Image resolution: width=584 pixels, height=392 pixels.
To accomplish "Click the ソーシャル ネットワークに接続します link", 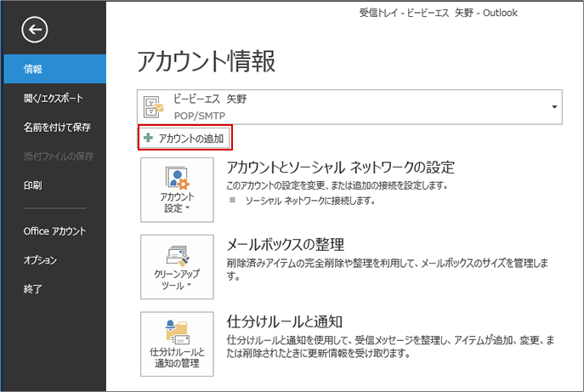I will tap(310, 201).
